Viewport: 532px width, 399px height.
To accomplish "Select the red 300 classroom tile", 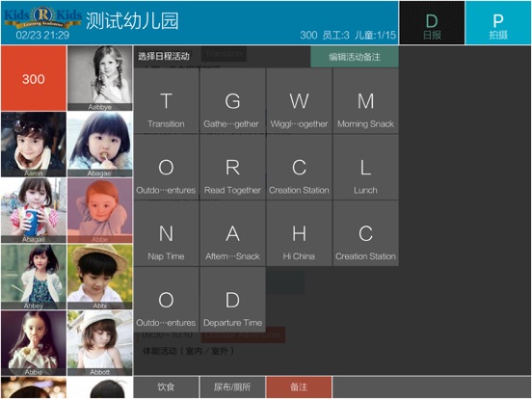I will coord(34,78).
